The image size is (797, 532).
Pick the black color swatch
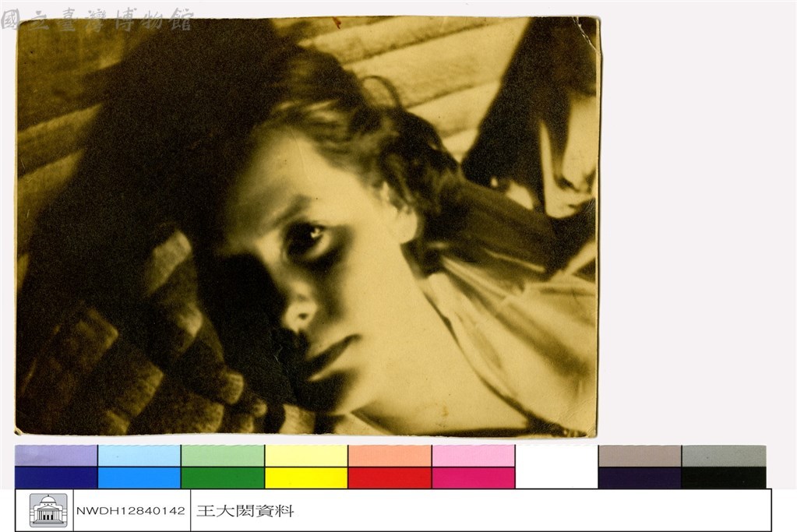724,477
